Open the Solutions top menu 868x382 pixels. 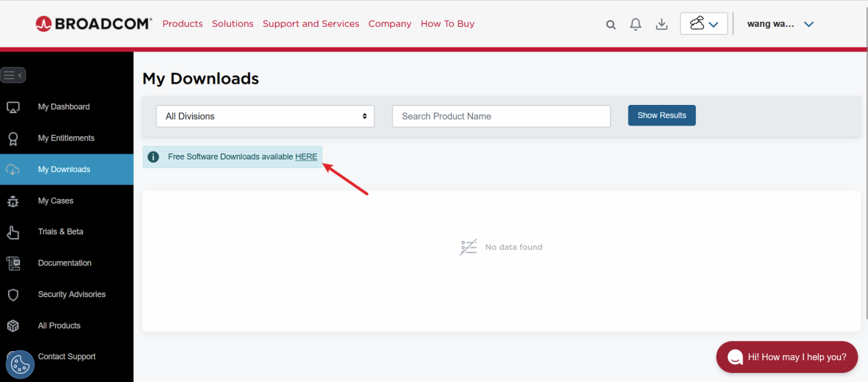(233, 23)
